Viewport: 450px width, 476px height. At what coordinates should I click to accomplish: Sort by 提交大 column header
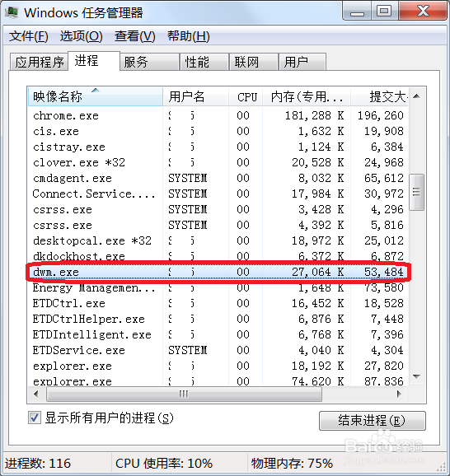379,96
